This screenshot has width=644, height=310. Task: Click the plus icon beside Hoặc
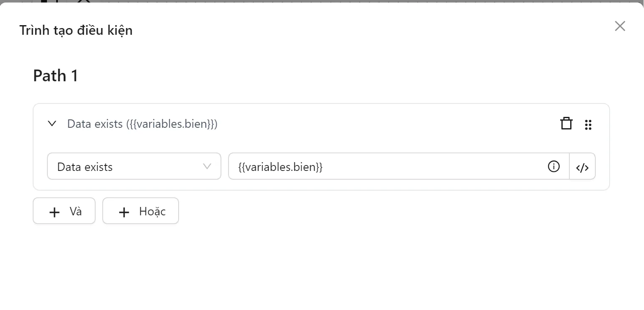[x=124, y=212]
